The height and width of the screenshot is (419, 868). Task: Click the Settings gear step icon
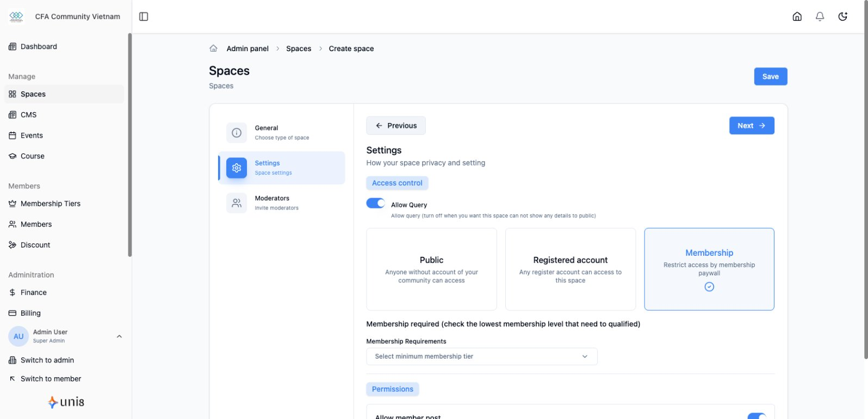[237, 168]
